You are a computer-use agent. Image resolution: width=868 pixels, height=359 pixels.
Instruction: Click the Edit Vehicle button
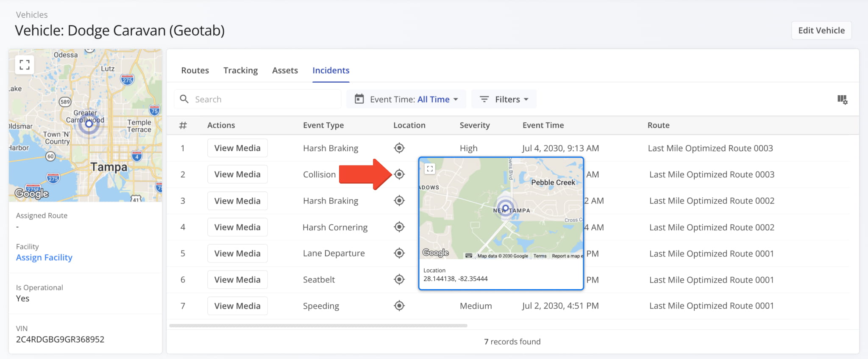821,30
